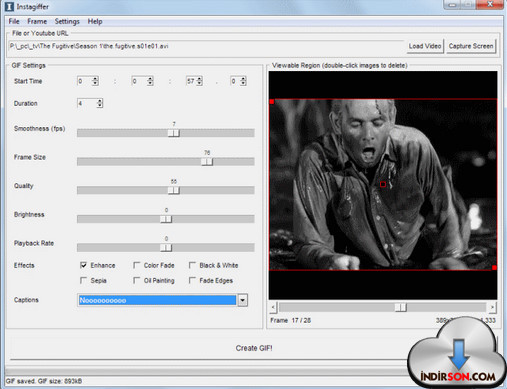The image size is (507, 389).
Task: Open the Settings menu
Action: pos(67,21)
